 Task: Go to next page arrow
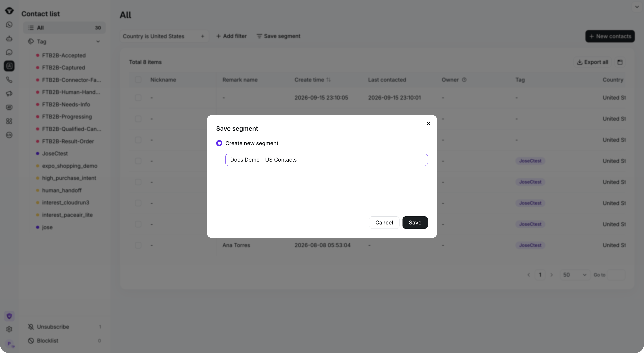(552, 275)
